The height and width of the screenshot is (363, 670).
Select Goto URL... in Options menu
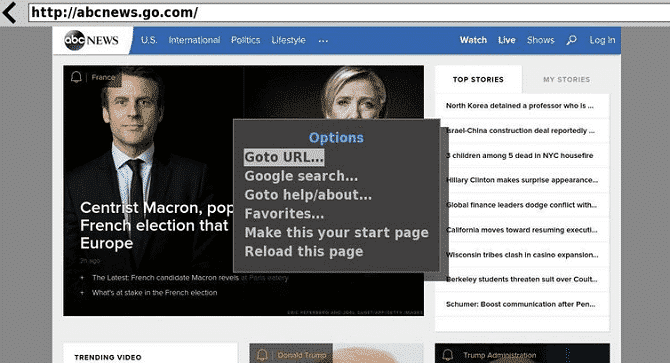pyautogui.click(x=284, y=157)
